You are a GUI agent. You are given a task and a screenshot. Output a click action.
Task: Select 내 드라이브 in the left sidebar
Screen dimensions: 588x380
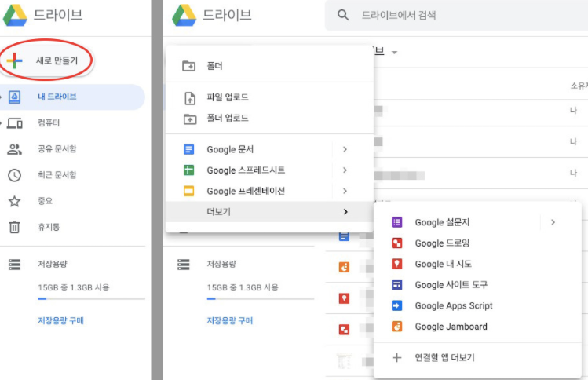pos(72,97)
